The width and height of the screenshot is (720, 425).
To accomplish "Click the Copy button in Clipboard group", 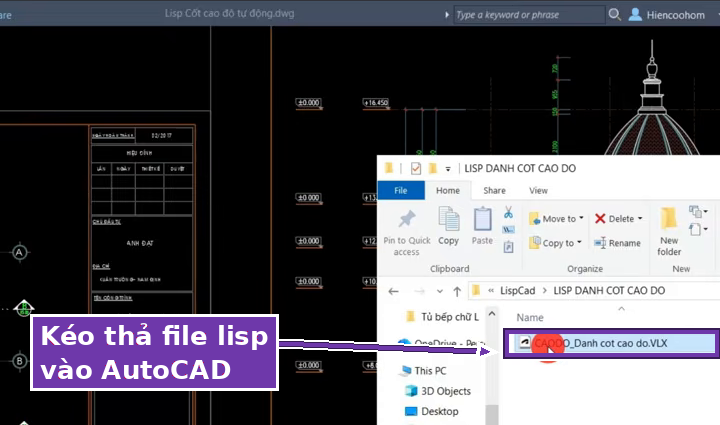I will tap(449, 226).
